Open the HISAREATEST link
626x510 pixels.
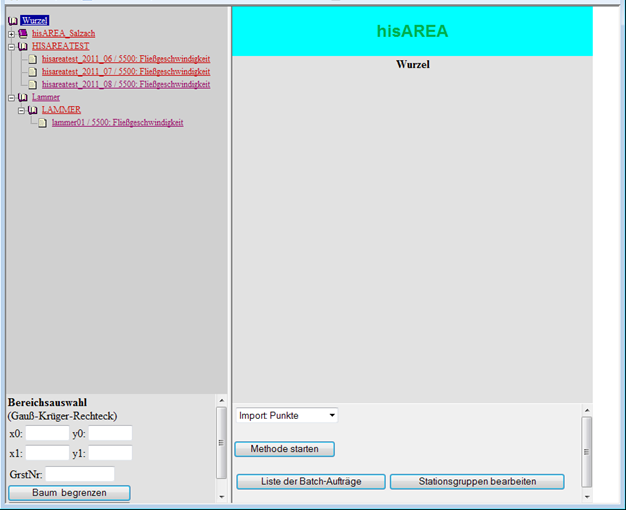tap(61, 46)
